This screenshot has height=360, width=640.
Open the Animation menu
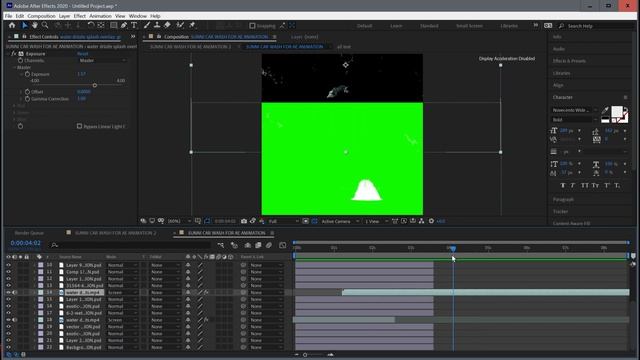pos(100,16)
